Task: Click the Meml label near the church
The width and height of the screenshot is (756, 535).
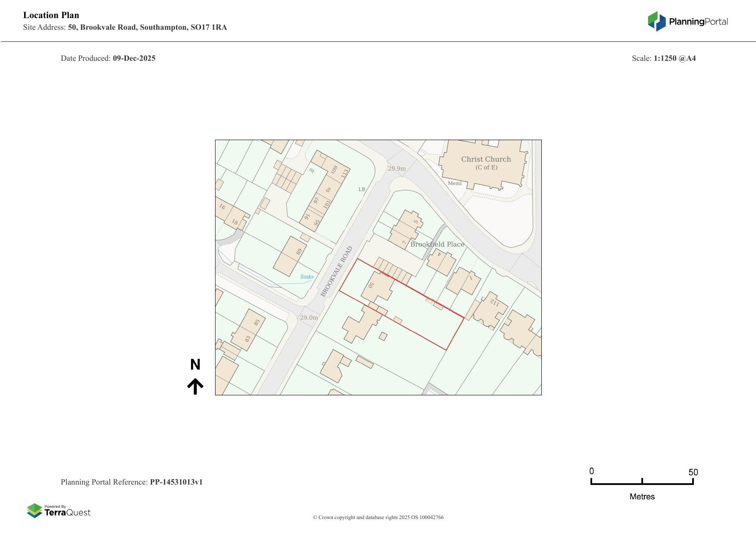Action: pos(454,183)
